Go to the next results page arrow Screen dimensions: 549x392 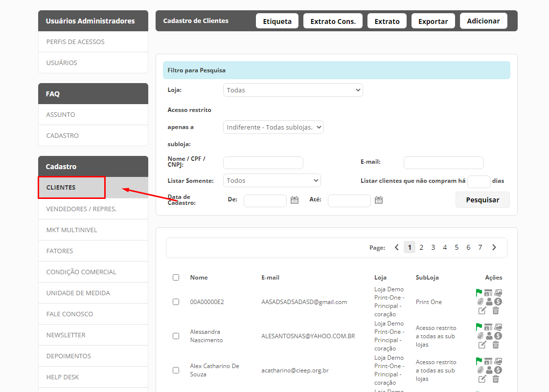click(494, 247)
